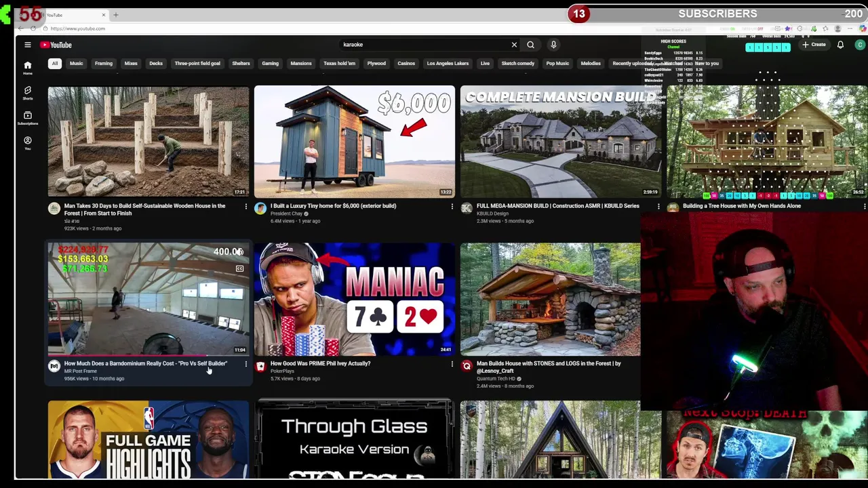
Task: Open the PokerPlays channel avatar
Action: 260,366
